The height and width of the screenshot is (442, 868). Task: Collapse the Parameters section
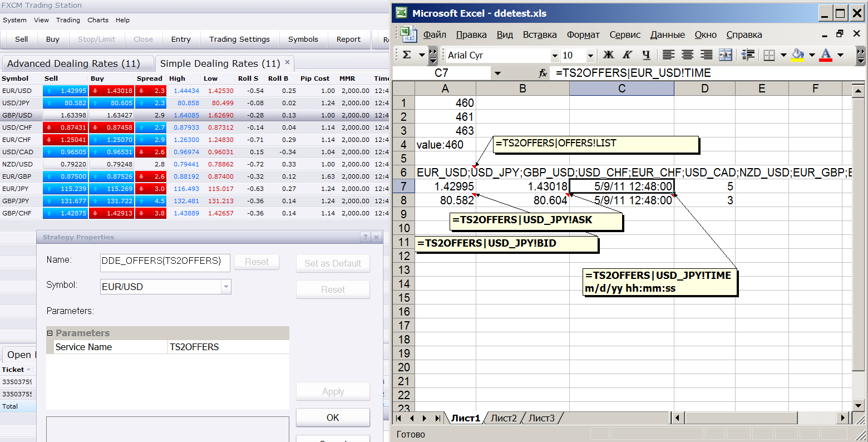coord(50,333)
